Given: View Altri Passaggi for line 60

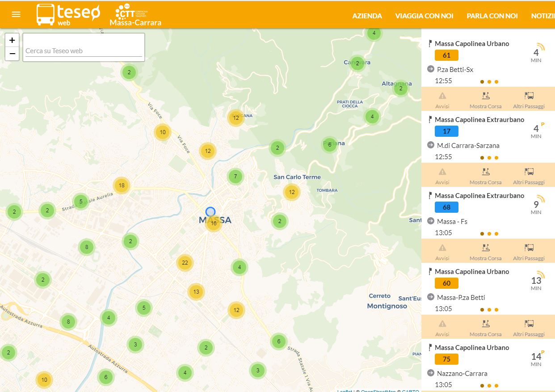Looking at the screenshot, I should pyautogui.click(x=529, y=328).
